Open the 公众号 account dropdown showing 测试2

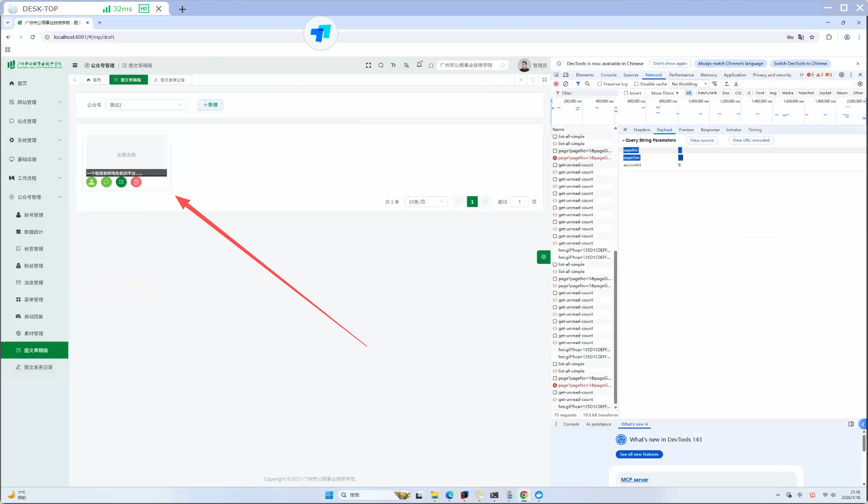146,105
